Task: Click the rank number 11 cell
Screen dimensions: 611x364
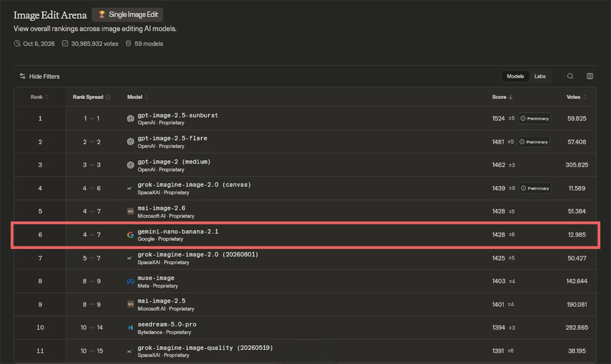Action: pos(40,351)
